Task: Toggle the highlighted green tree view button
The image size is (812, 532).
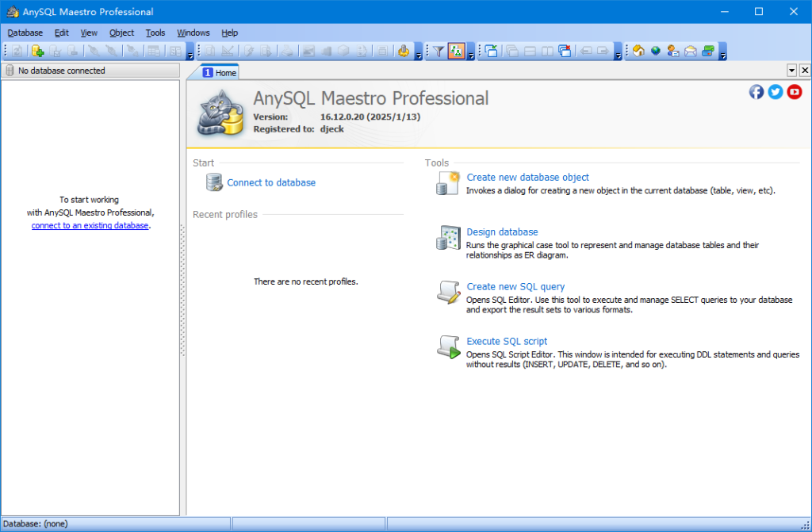Action: click(x=456, y=52)
